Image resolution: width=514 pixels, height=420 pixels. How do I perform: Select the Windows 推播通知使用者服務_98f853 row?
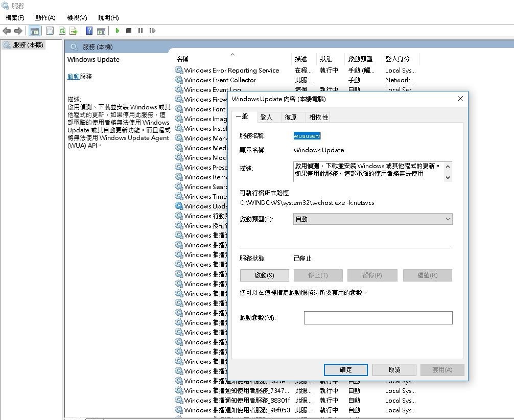[297, 410]
